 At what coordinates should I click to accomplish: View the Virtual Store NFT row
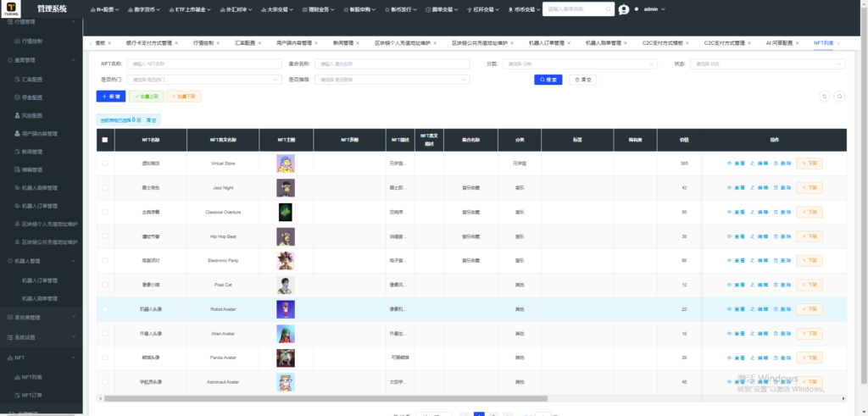[x=736, y=164]
